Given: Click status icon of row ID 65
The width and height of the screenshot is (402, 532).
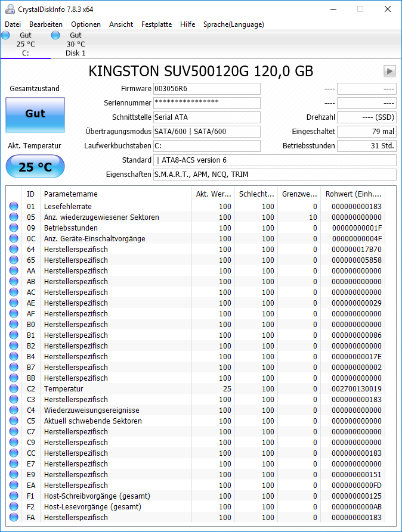Looking at the screenshot, I should coord(14,260).
